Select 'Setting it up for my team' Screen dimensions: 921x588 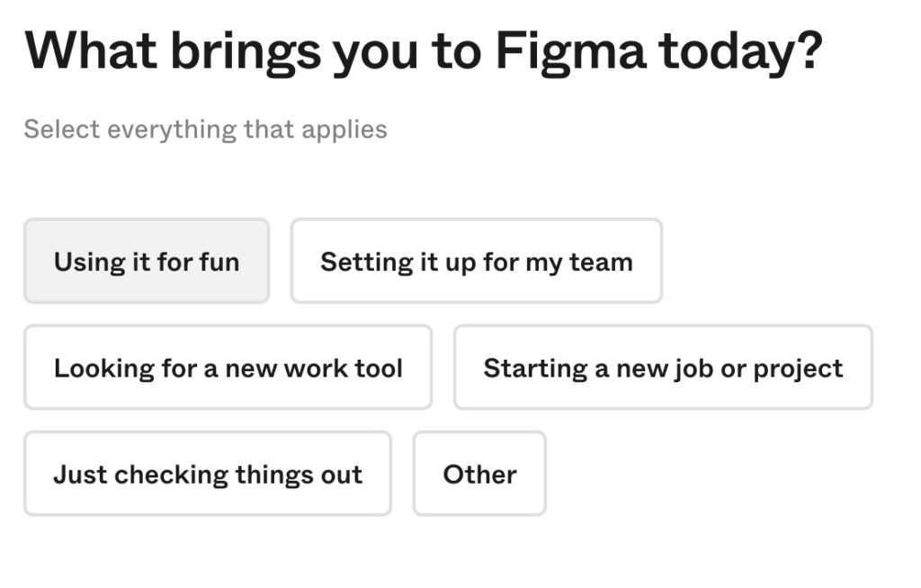(x=476, y=262)
